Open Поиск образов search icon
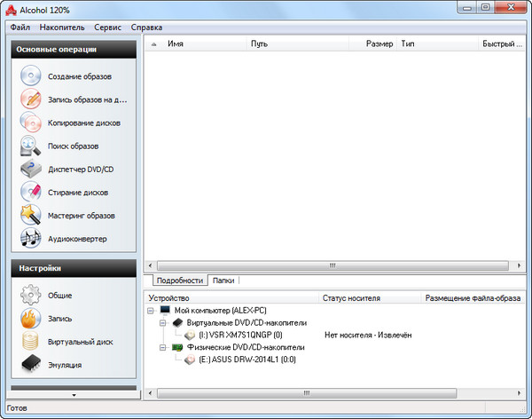 pos(31,146)
